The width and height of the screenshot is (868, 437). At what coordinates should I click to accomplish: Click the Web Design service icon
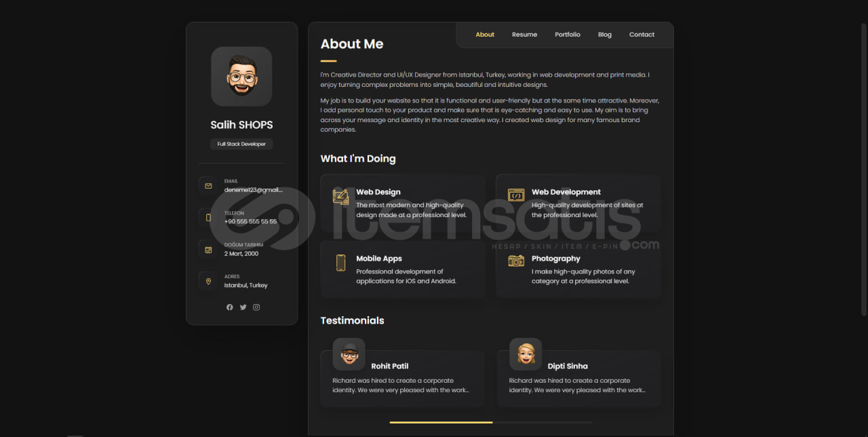click(340, 196)
